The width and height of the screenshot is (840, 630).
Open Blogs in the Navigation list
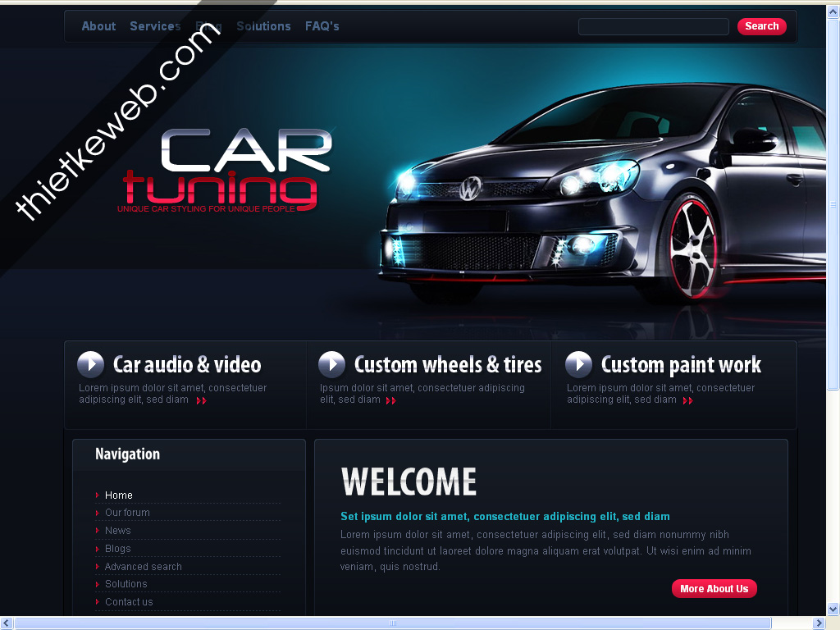coord(118,549)
